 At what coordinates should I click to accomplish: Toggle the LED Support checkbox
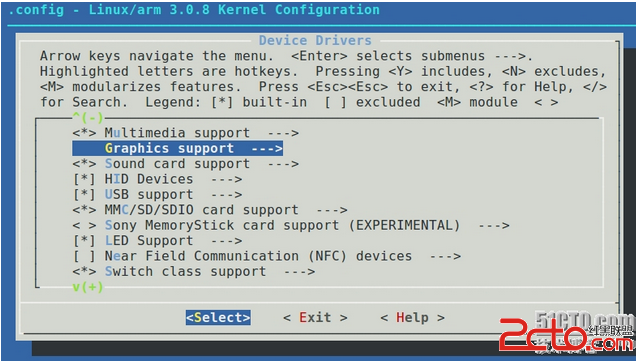84,241
